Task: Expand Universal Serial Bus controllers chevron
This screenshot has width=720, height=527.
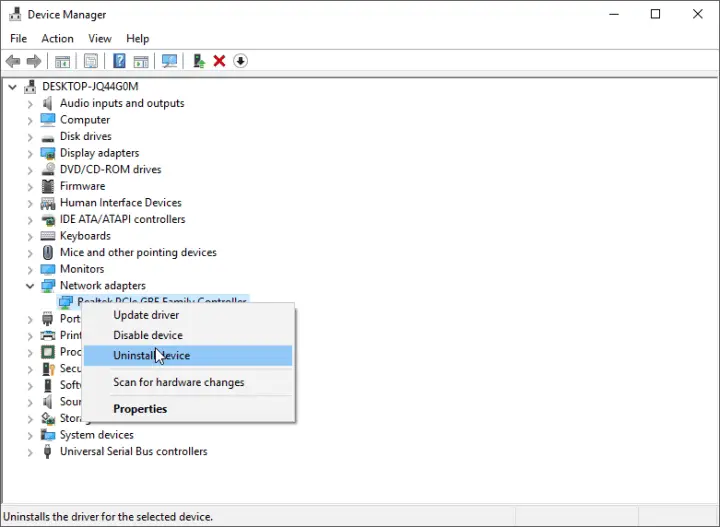Action: [x=30, y=452]
